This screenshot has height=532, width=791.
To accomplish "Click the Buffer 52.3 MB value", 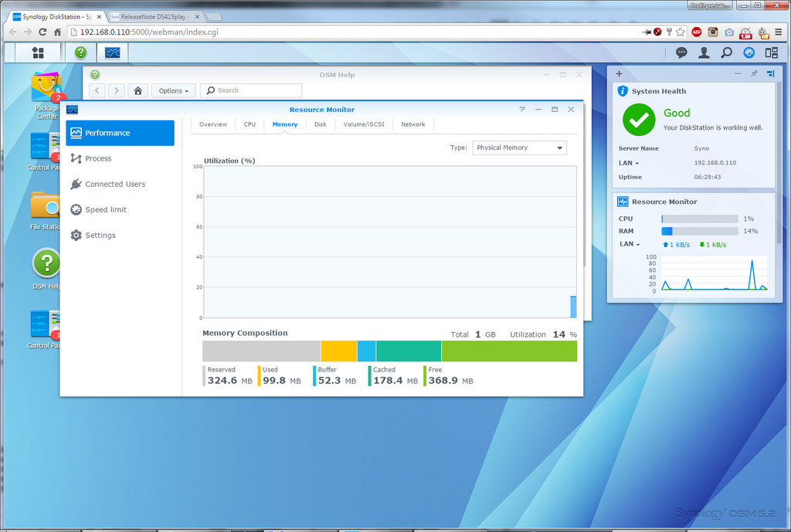I will click(337, 381).
